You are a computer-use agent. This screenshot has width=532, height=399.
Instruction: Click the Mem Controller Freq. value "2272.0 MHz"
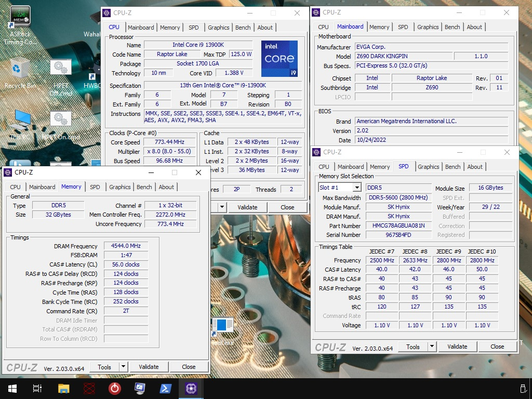[170, 215]
